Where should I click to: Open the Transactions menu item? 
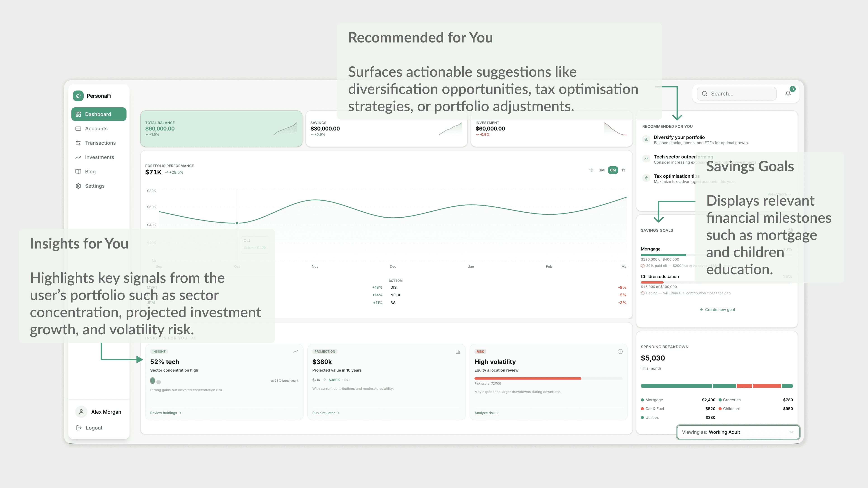coord(100,143)
